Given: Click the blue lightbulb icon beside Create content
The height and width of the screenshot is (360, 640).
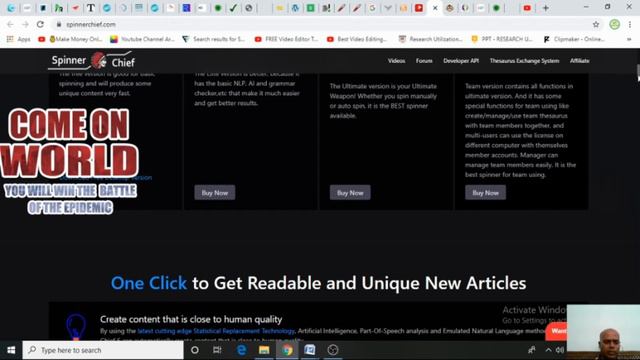Looking at the screenshot, I should 76,327.
